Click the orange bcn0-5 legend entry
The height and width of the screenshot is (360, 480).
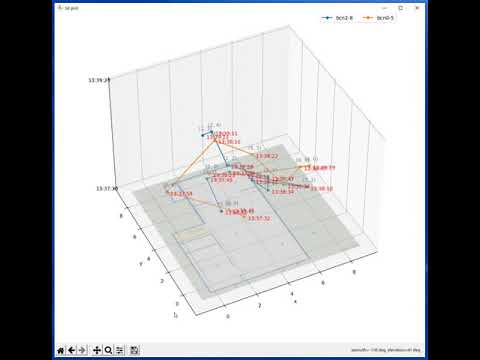coord(378,18)
